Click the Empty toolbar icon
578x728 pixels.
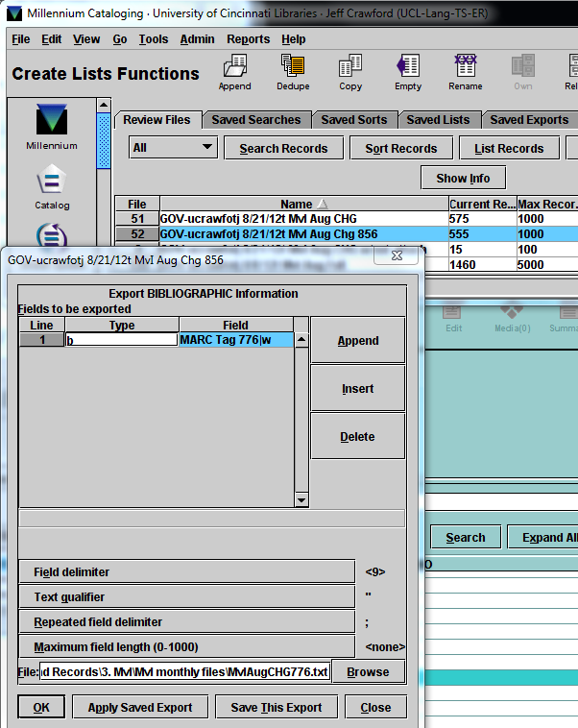408,72
